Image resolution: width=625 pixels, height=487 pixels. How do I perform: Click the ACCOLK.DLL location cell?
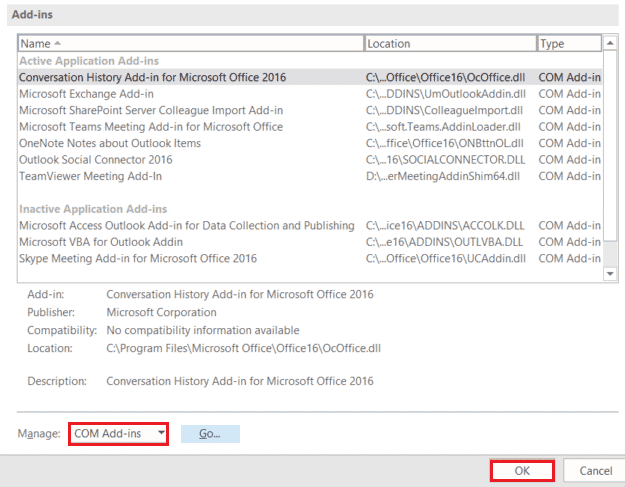pyautogui.click(x=445, y=226)
